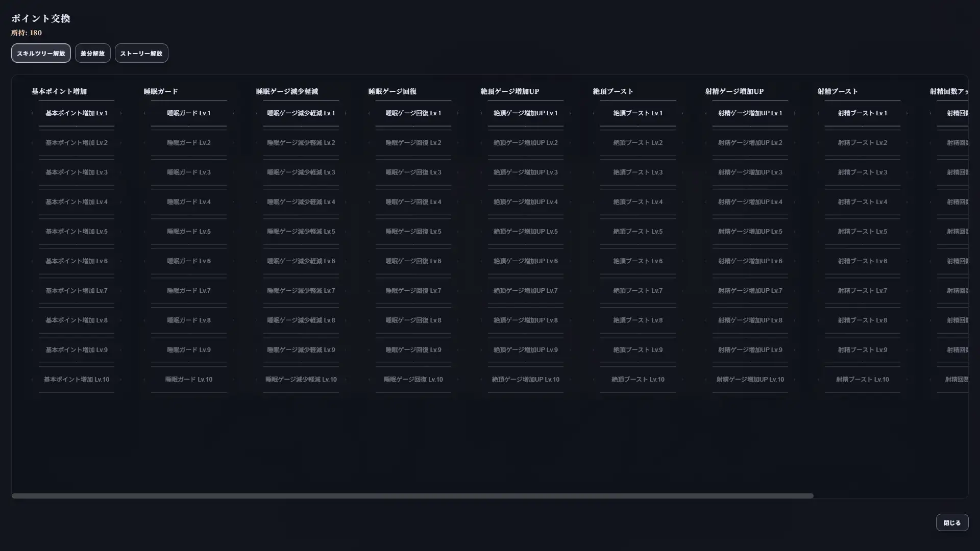Choose 射精ゲージ増加UP Lv.1 skill

[x=750, y=113]
